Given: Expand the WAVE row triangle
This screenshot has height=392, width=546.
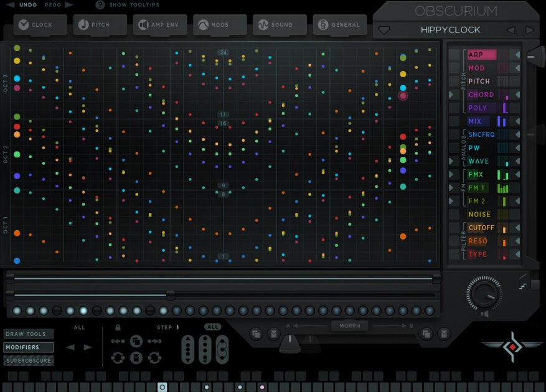Looking at the screenshot, I should [451, 161].
